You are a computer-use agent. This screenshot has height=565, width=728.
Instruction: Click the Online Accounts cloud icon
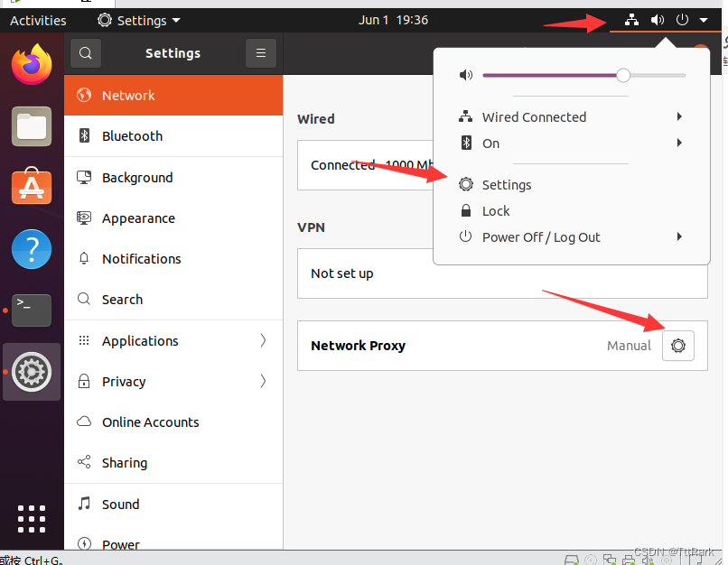84,421
